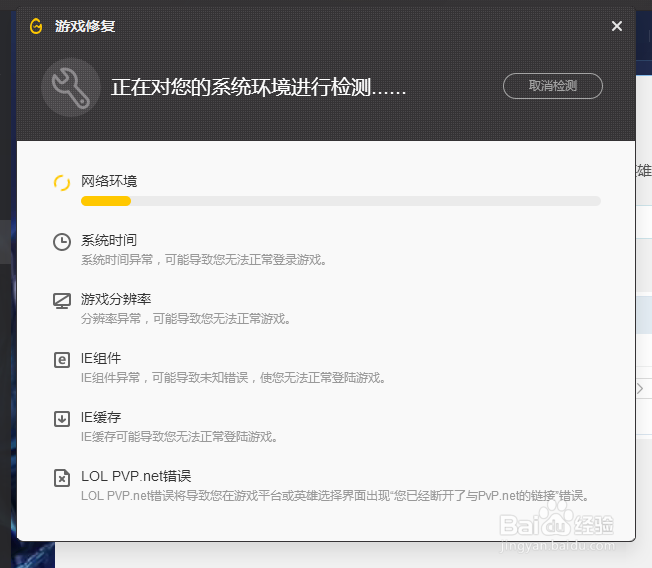Click the 分辨率异常 description text
The width and height of the screenshot is (652, 568).
click(x=186, y=319)
